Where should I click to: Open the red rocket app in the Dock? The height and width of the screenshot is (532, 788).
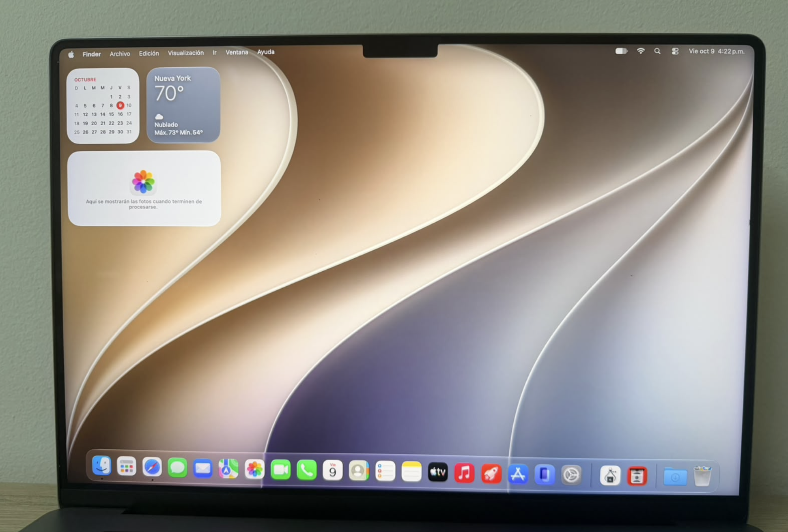point(491,474)
